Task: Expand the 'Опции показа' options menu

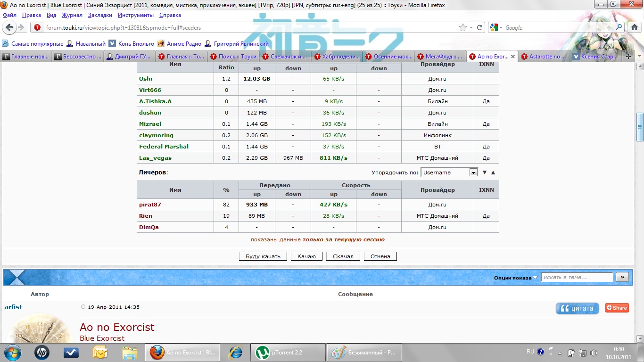Action: click(x=515, y=278)
